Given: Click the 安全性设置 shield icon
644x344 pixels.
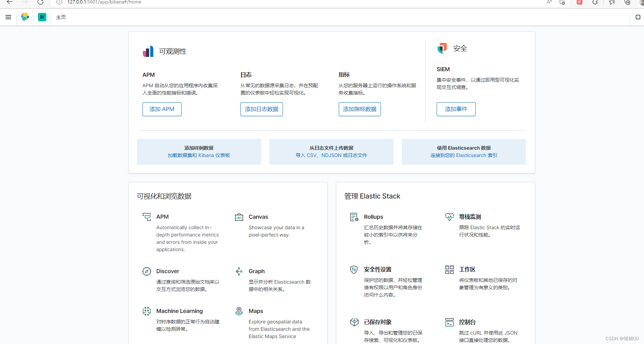Looking at the screenshot, I should [354, 270].
